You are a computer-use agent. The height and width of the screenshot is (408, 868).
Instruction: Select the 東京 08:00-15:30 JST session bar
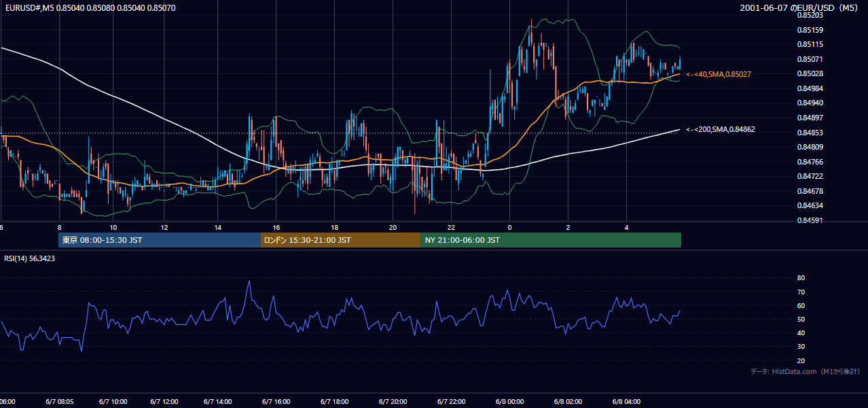point(160,240)
